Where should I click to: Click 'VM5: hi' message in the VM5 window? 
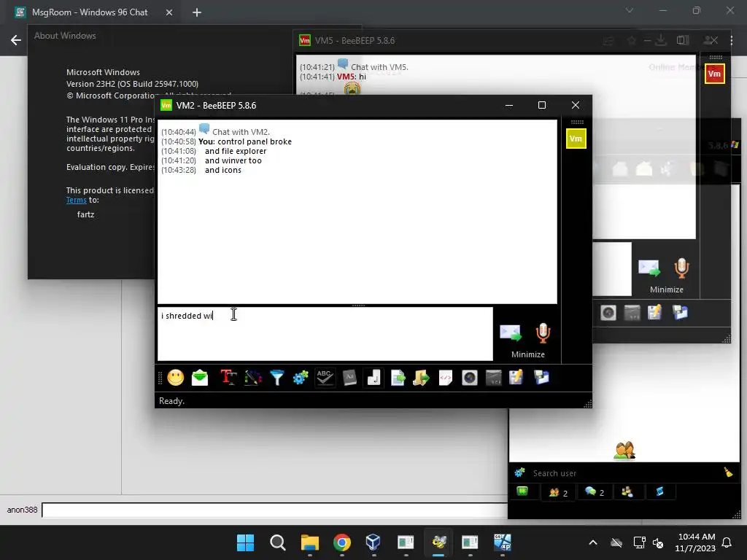click(352, 77)
